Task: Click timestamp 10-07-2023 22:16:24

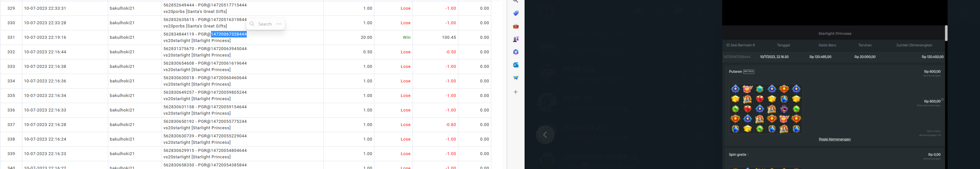Action: click(x=45, y=139)
